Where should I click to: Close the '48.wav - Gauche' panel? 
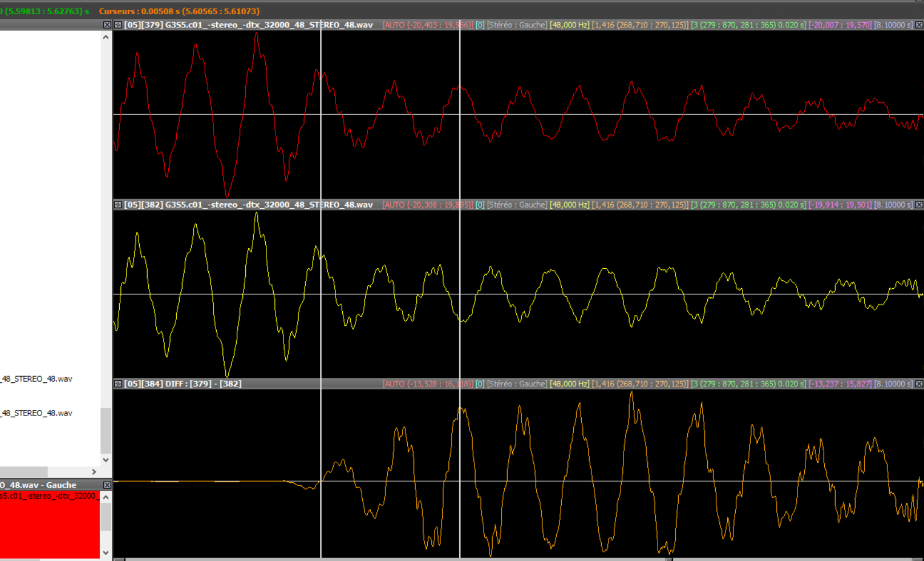107,485
